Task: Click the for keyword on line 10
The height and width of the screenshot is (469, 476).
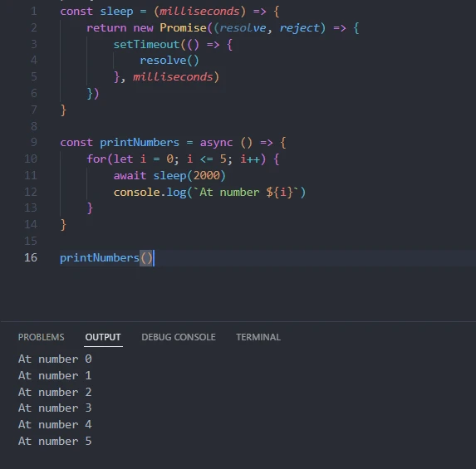Action: point(96,159)
